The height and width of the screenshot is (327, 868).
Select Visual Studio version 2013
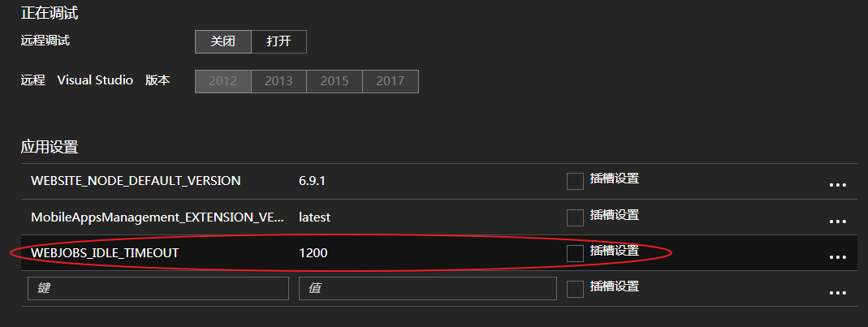pyautogui.click(x=279, y=81)
